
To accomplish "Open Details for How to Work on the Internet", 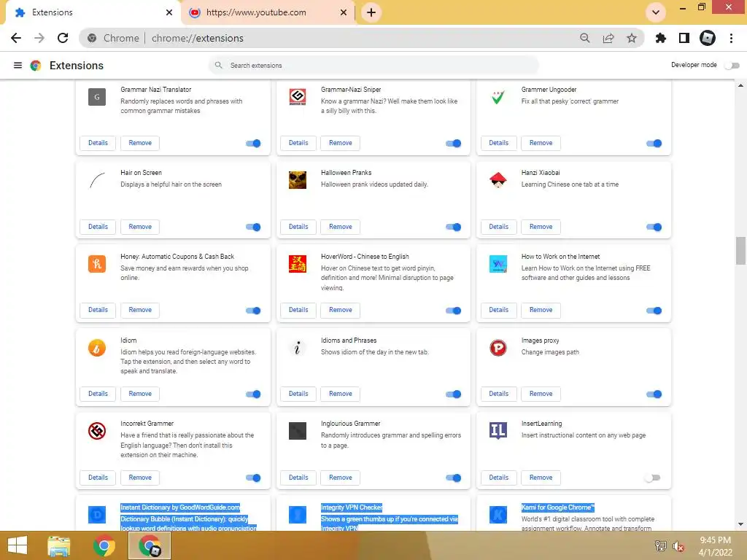I will (498, 310).
